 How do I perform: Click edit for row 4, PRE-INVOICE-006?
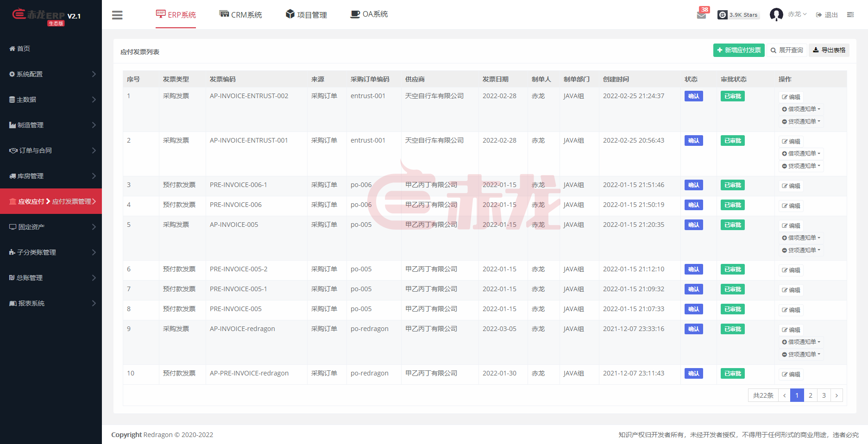coord(791,206)
